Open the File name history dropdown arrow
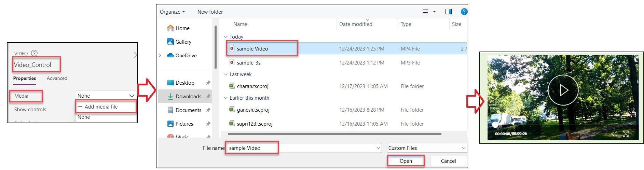 tap(378, 148)
